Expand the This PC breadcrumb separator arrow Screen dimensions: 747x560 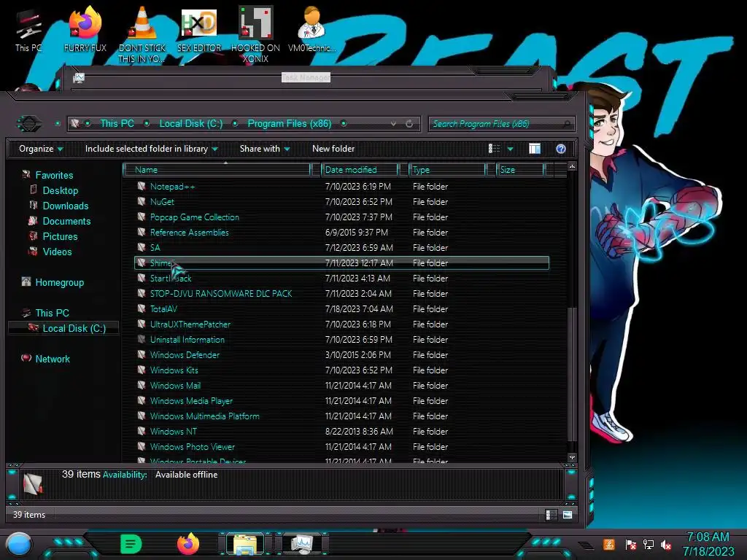[147, 124]
